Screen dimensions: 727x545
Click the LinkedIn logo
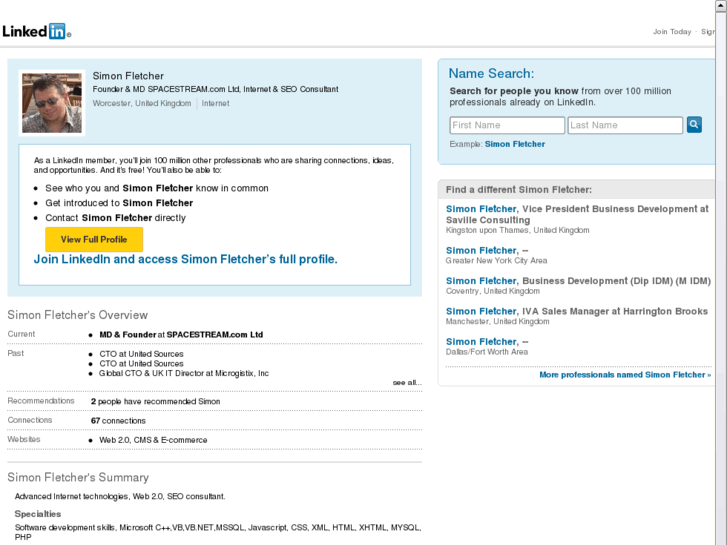coord(36,32)
